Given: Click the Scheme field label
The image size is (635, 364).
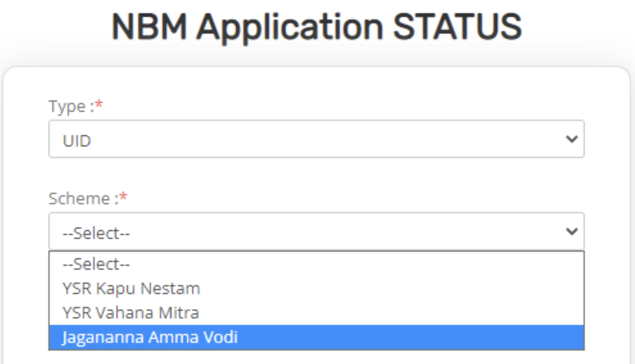Looking at the screenshot, I should (88, 199).
